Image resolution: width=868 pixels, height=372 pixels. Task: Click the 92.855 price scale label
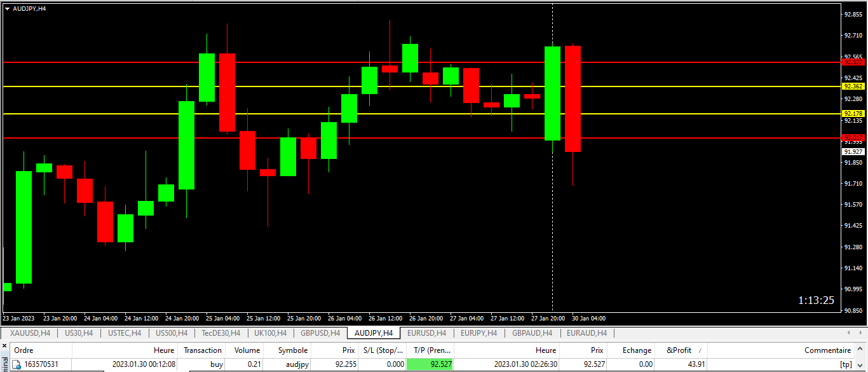pyautogui.click(x=853, y=13)
